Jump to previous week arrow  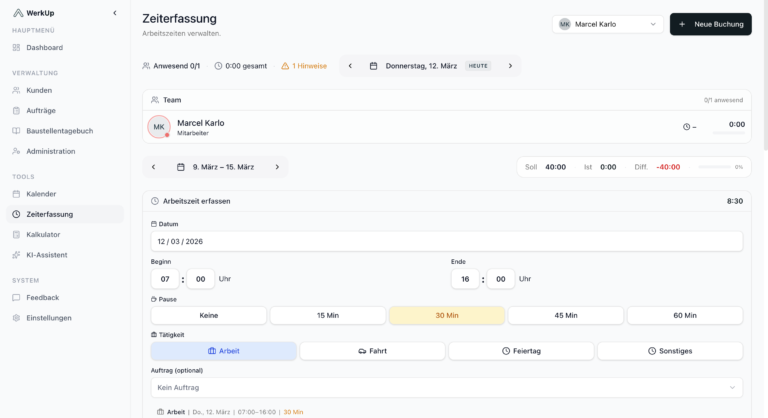[153, 167]
